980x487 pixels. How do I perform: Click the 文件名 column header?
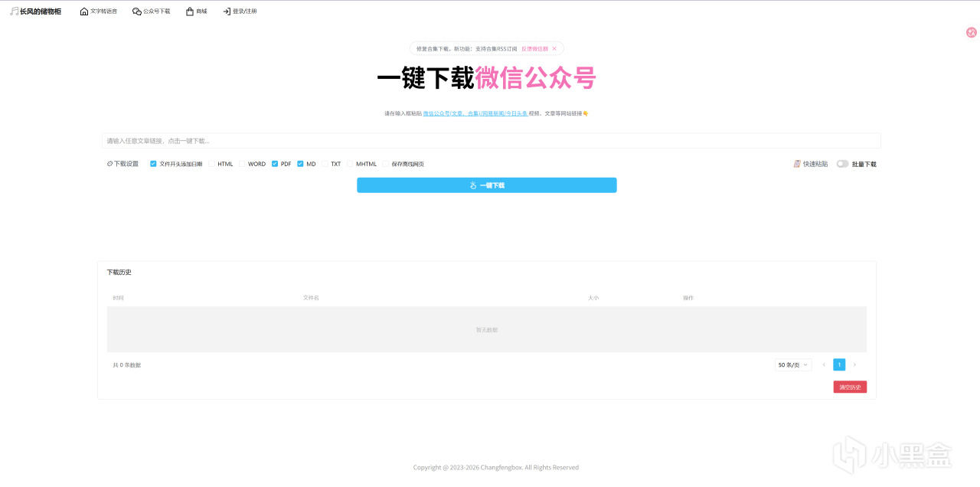point(311,298)
